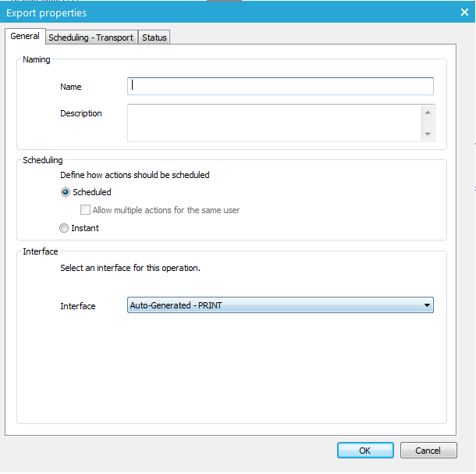Select the Scheduled radio button
This screenshot has height=474, width=476.
65,192
